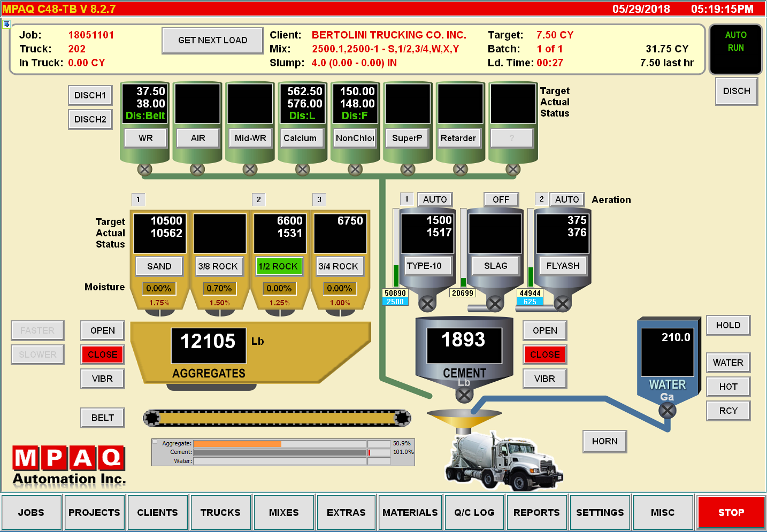This screenshot has height=532, width=767.
Task: Toggle the 3/4 ROCK bin gate
Action: click(x=339, y=266)
